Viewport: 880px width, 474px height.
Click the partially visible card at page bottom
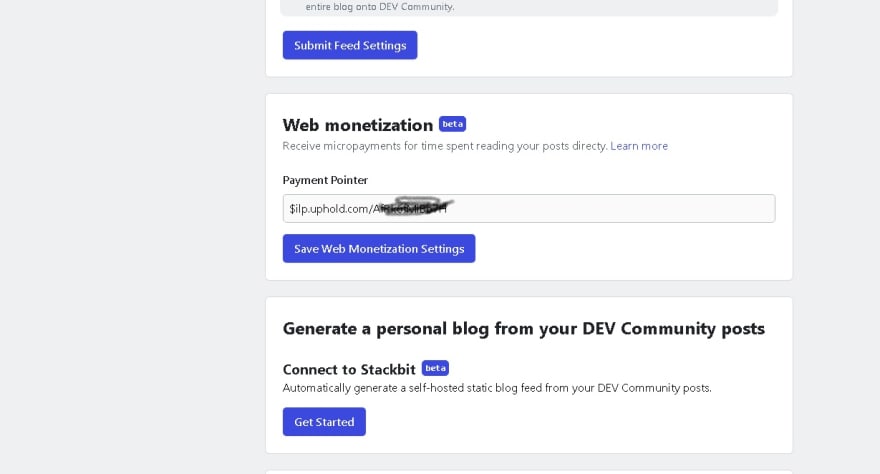click(x=529, y=472)
